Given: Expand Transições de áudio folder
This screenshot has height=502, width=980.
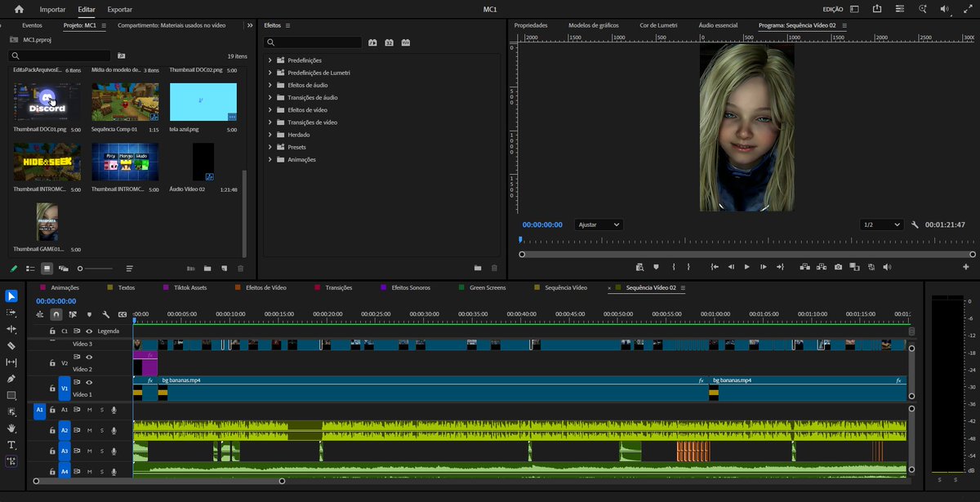Looking at the screenshot, I should tap(270, 97).
